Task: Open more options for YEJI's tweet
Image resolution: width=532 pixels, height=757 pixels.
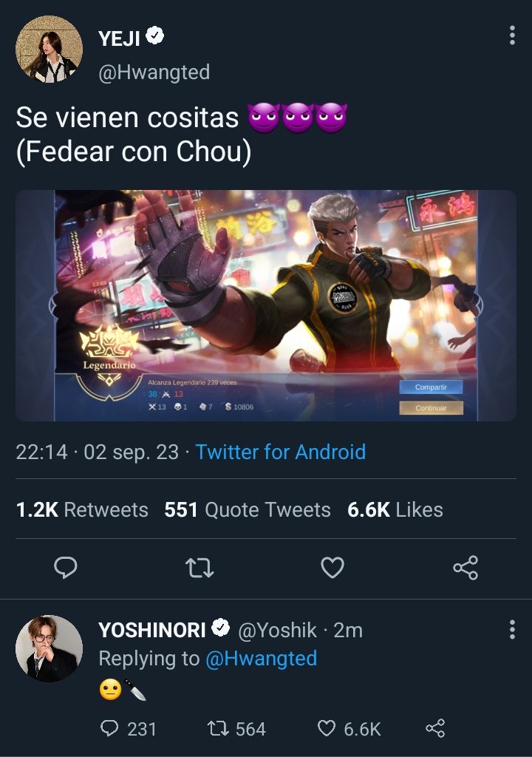Action: [x=512, y=35]
